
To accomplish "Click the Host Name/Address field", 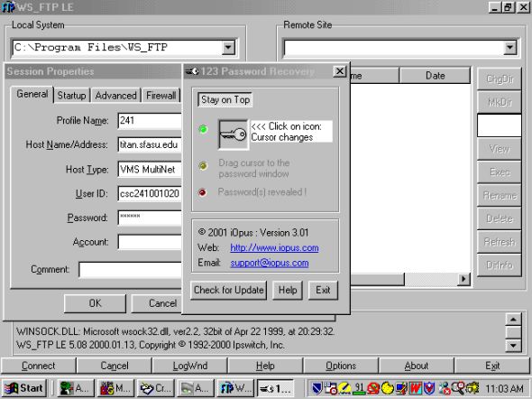I will click(x=150, y=145).
